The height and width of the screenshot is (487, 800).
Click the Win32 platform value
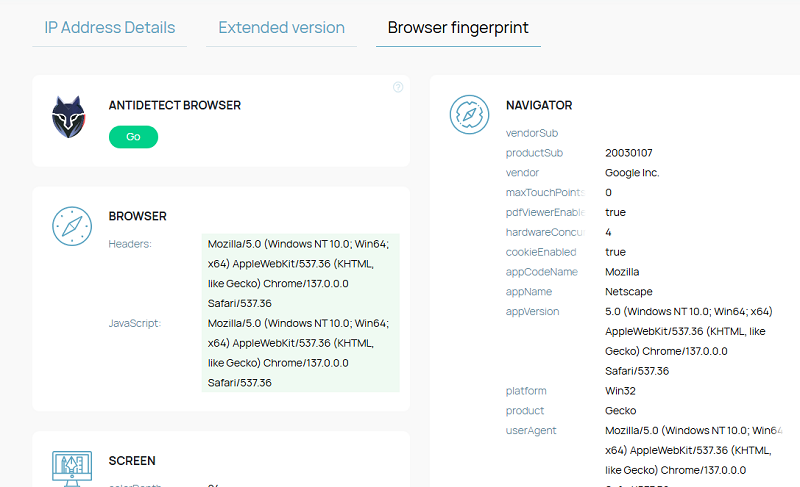click(620, 391)
